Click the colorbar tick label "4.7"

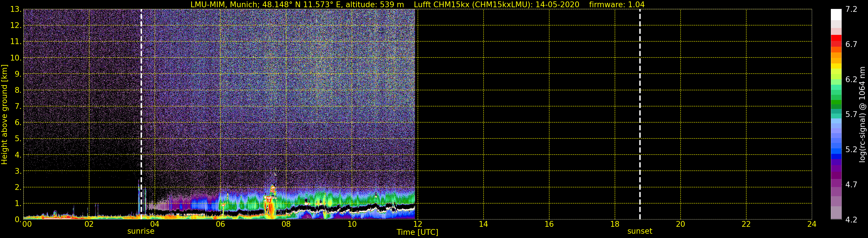(x=851, y=184)
